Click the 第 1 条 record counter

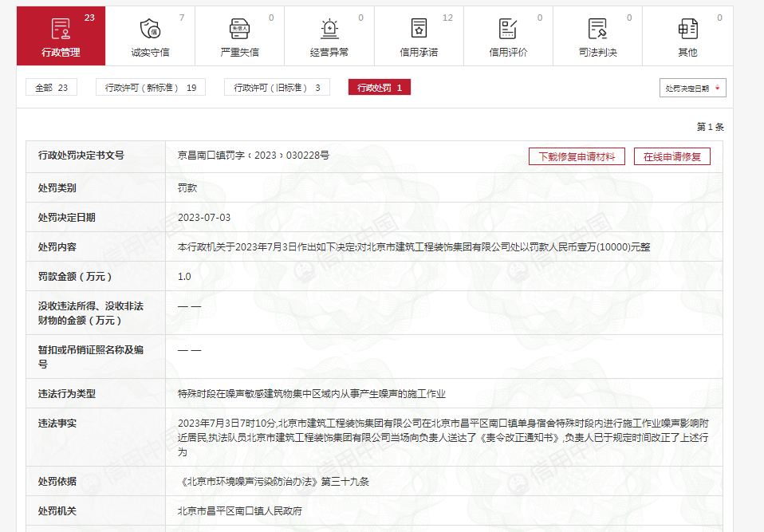[710, 127]
